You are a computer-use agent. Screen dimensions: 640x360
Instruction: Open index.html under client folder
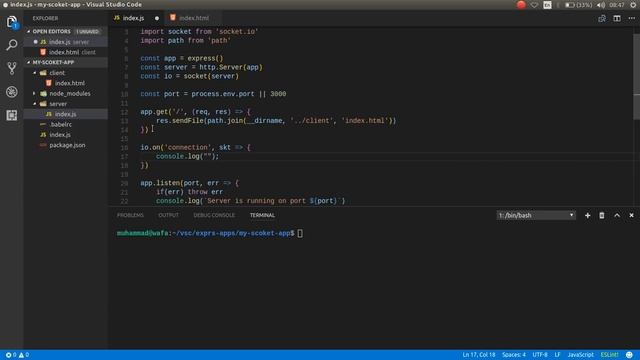pyautogui.click(x=66, y=83)
